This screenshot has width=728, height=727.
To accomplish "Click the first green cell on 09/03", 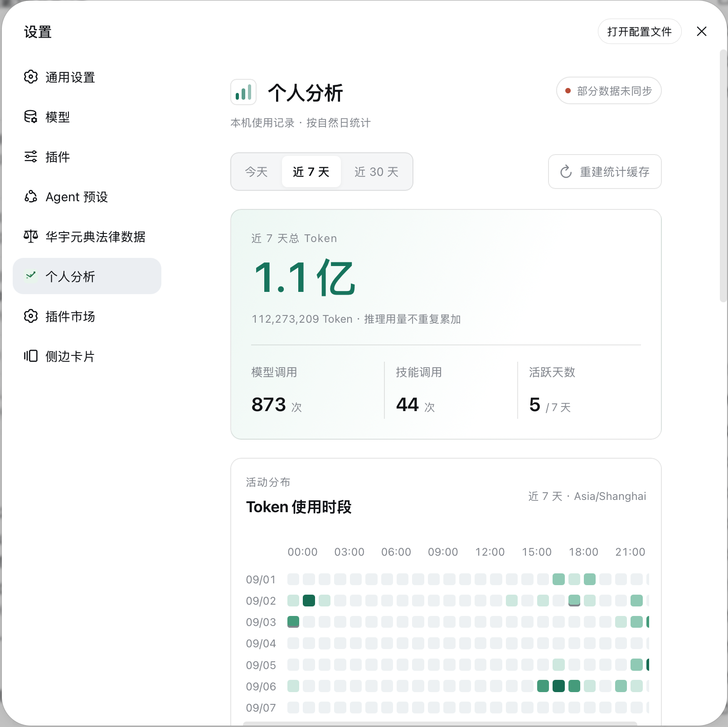I will pos(293,622).
